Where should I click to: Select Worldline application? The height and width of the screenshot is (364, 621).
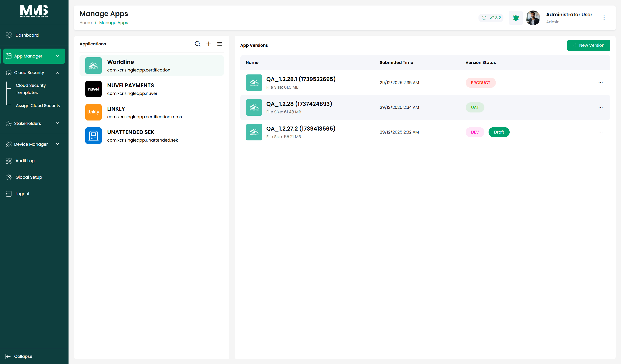click(x=151, y=66)
